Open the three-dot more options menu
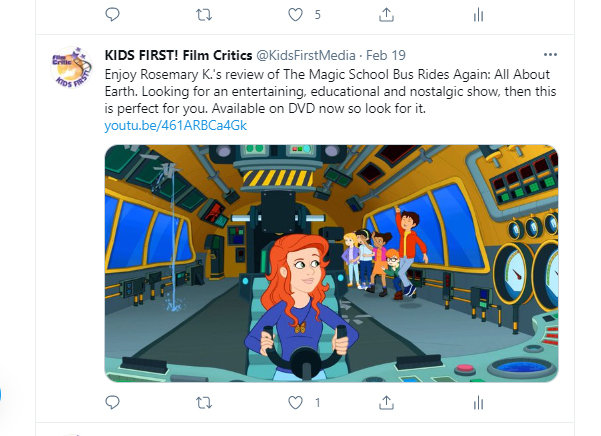The height and width of the screenshot is (436, 601). pos(550,55)
